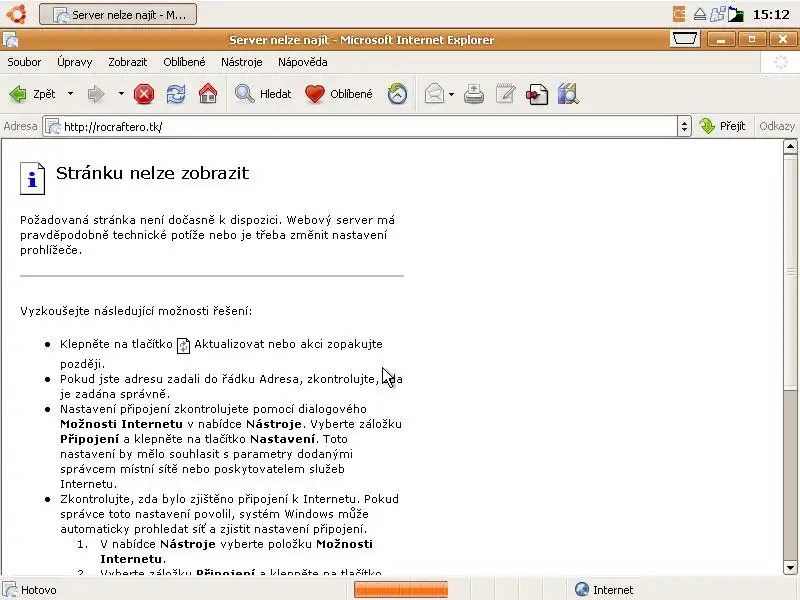Click the Odkazy links toolbar label

(777, 126)
